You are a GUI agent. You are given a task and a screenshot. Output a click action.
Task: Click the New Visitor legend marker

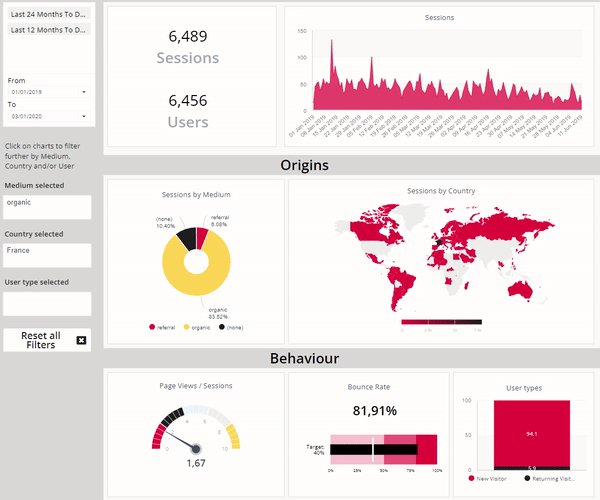pyautogui.click(x=471, y=478)
